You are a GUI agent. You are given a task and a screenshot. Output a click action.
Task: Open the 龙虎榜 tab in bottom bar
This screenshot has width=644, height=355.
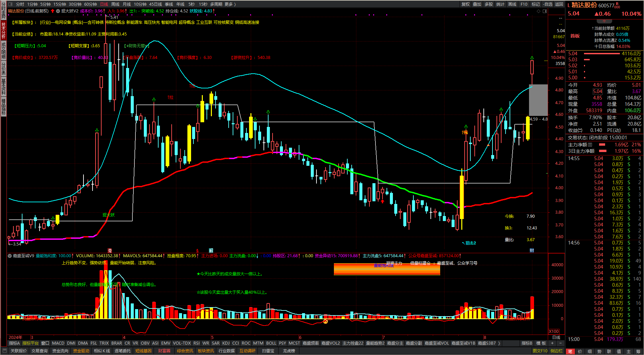click(289, 351)
